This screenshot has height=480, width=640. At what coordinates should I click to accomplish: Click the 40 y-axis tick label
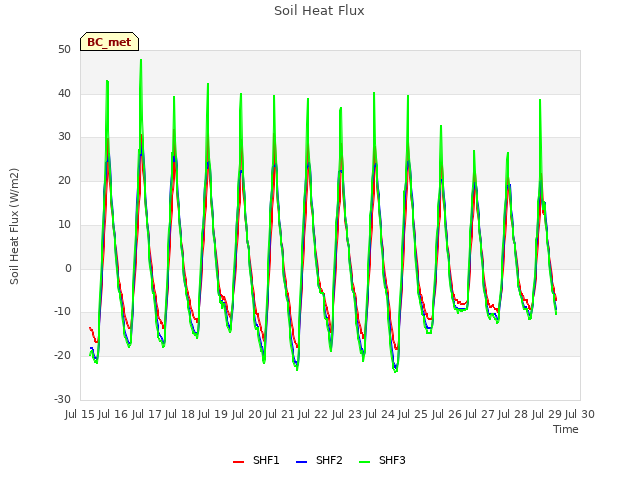[64, 93]
